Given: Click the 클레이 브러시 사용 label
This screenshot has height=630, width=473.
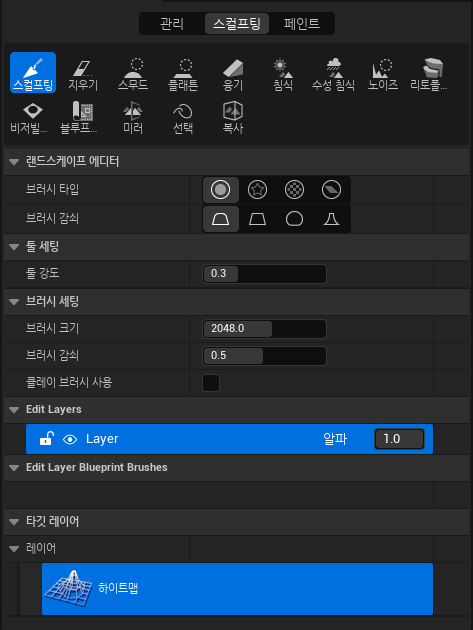Looking at the screenshot, I should [69, 382].
